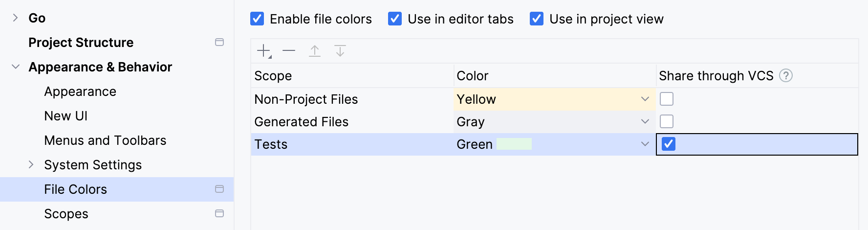Viewport: 868px width, 230px height.
Task: Enable VCS sharing for Non-Project Files
Action: [667, 99]
